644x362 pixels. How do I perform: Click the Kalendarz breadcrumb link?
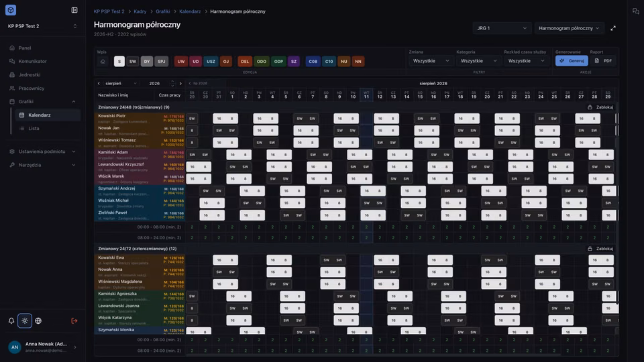190,11
